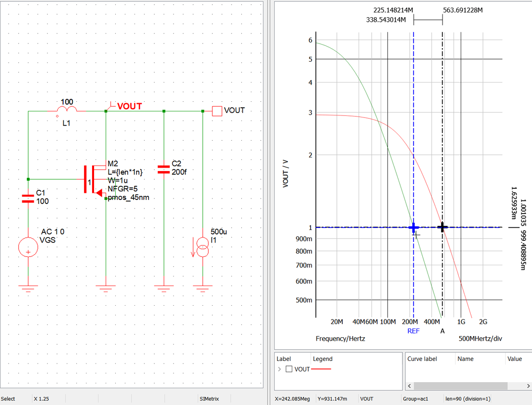This screenshot has width=532, height=405.
Task: Select the VOUT terminal port symbol
Action: click(217, 111)
